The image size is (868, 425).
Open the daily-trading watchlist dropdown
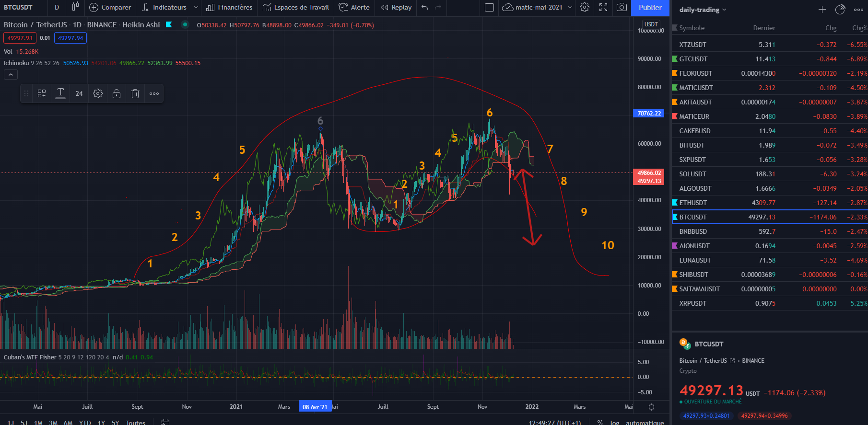click(703, 10)
